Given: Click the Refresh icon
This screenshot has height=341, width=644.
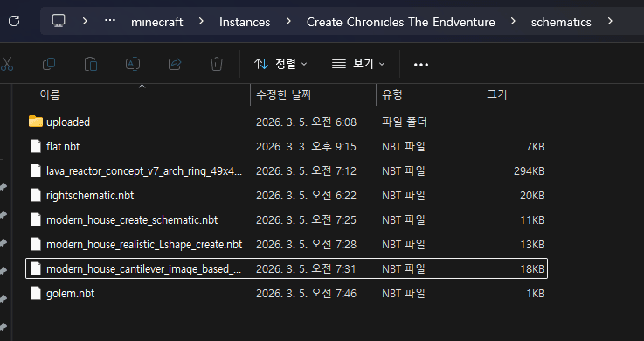Looking at the screenshot, I should (14, 21).
